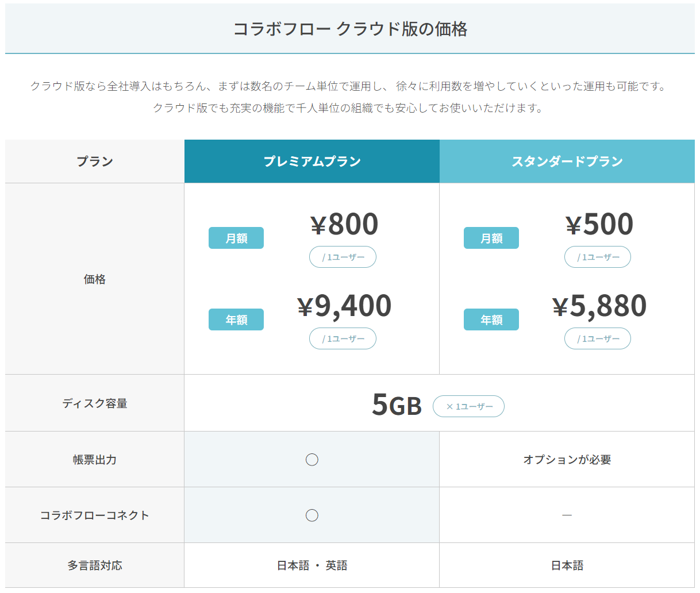Screen dimensions: 700x593
Task: Click the 年額 badge under the Standard plan
Action: pyautogui.click(x=491, y=319)
